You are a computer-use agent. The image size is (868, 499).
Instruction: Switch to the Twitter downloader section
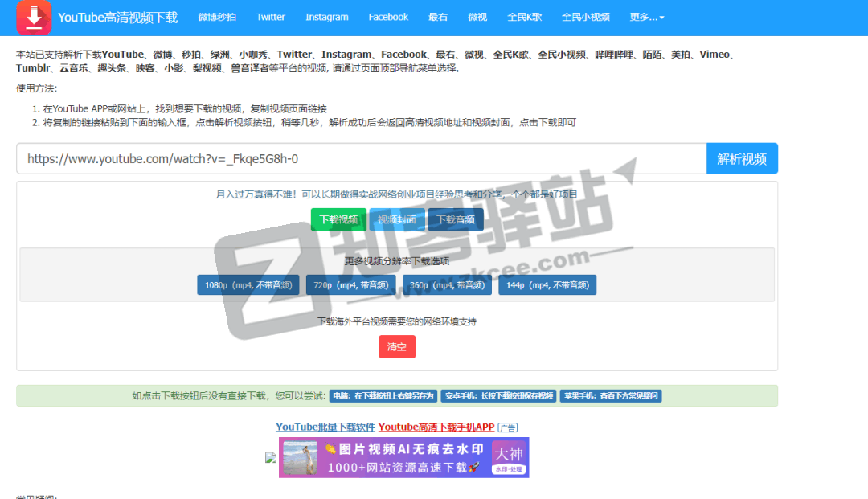(x=271, y=16)
